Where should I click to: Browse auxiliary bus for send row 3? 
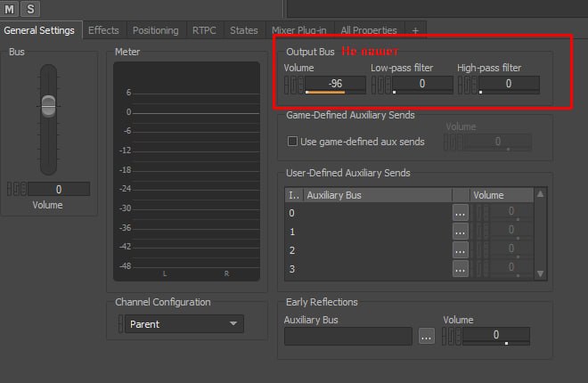point(460,269)
